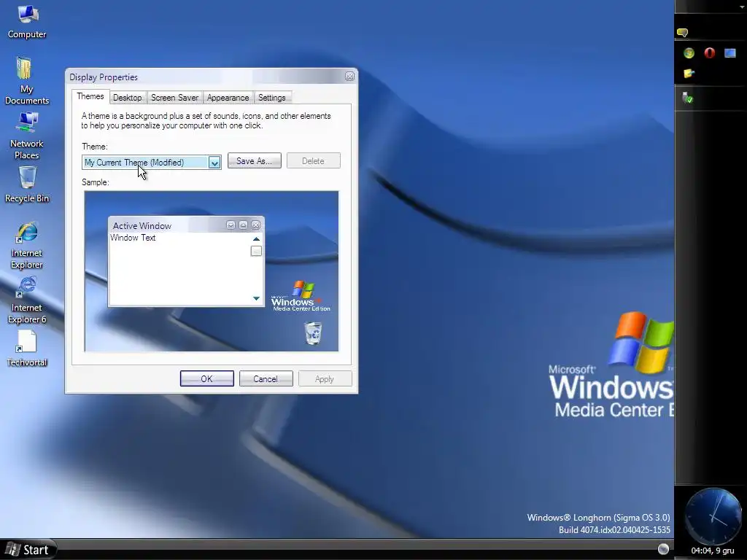Click the "Window Text" sample text
This screenshot has height=560, width=747.
pyautogui.click(x=133, y=238)
